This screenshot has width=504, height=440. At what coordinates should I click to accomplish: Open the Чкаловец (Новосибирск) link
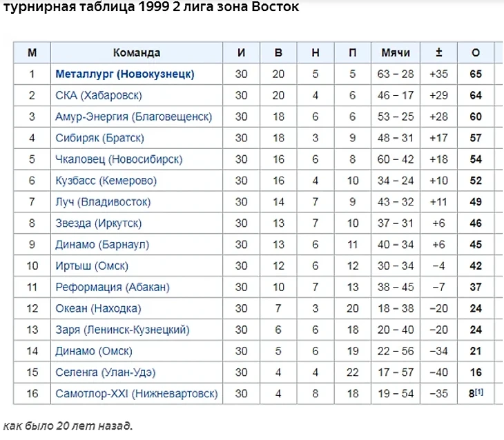[x=119, y=159]
